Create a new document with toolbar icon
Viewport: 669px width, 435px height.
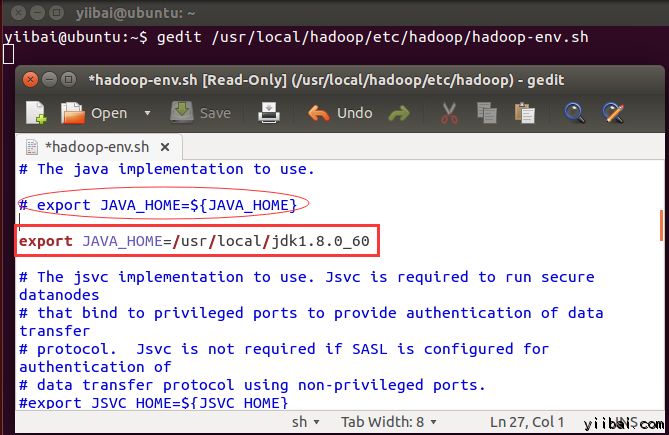(35, 113)
